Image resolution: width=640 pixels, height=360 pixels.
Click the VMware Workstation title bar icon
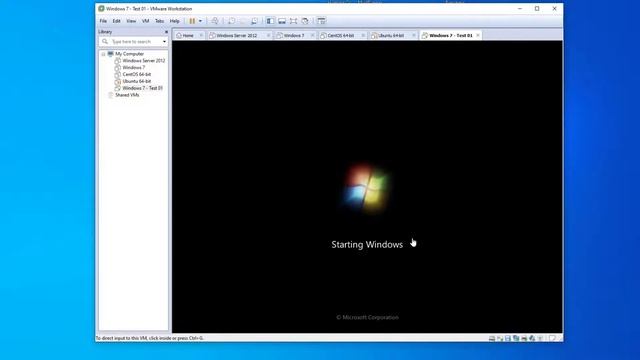click(101, 9)
